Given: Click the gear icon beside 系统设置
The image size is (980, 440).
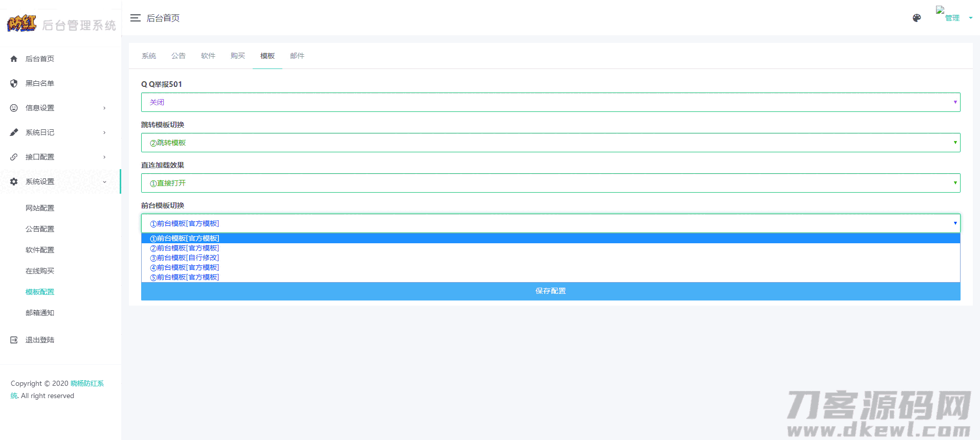Looking at the screenshot, I should 14,181.
